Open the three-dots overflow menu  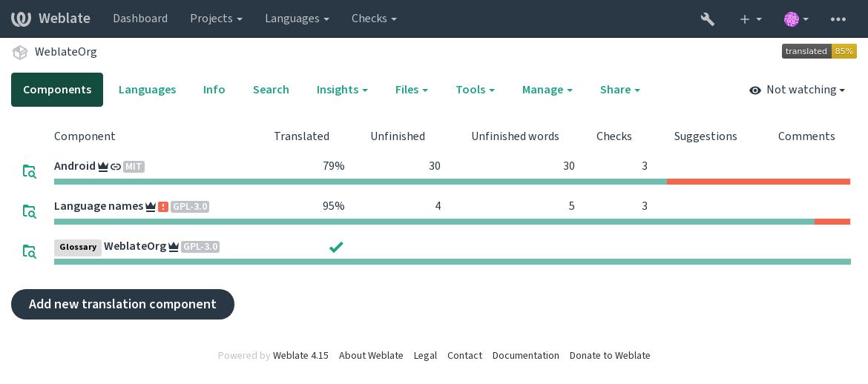(838, 19)
